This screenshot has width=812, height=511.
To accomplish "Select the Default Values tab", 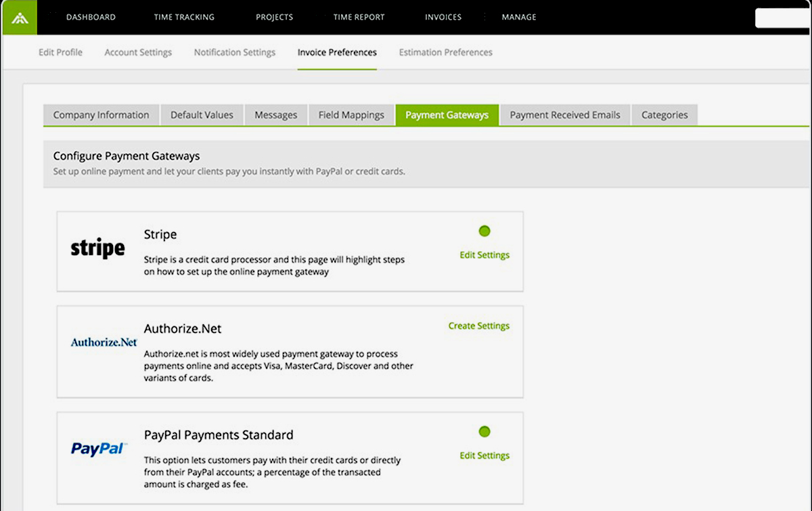I will tap(202, 115).
